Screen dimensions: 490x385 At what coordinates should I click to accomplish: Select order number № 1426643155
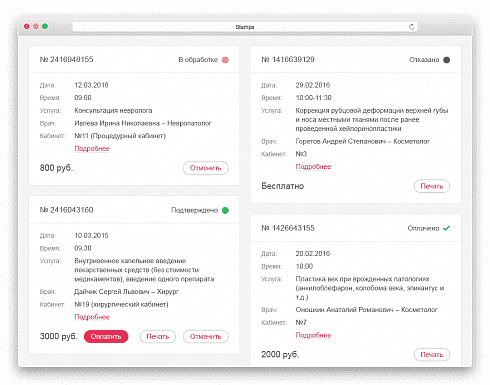click(288, 228)
